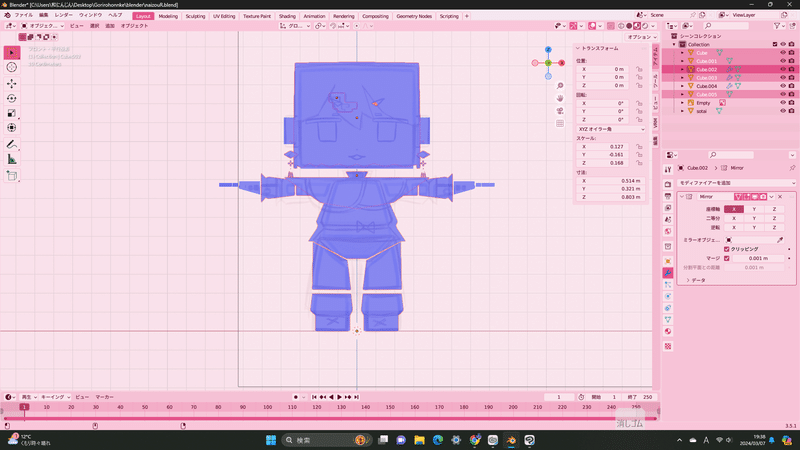Click the play animation button in timeline
This screenshot has width=800, height=450.
(x=339, y=397)
